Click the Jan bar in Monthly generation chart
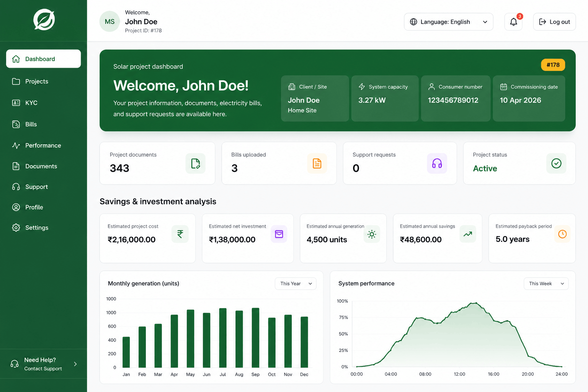Viewport: 588px width, 392px height. click(126, 352)
